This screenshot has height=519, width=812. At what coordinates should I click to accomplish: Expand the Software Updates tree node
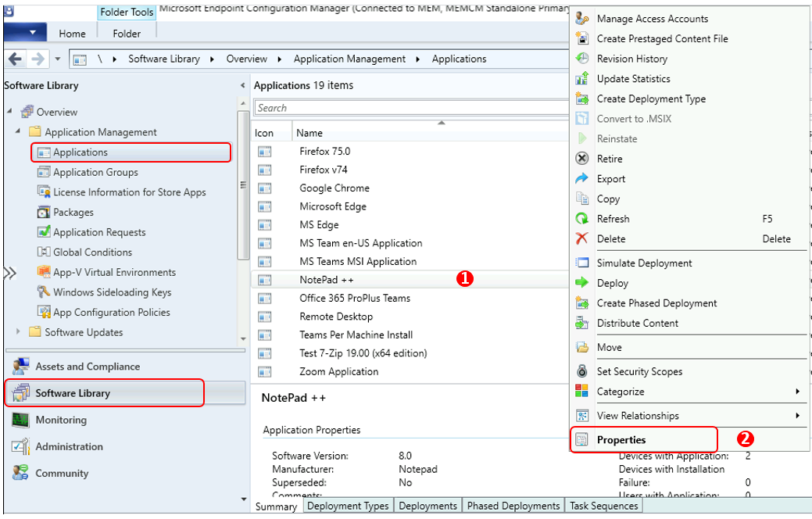18,331
